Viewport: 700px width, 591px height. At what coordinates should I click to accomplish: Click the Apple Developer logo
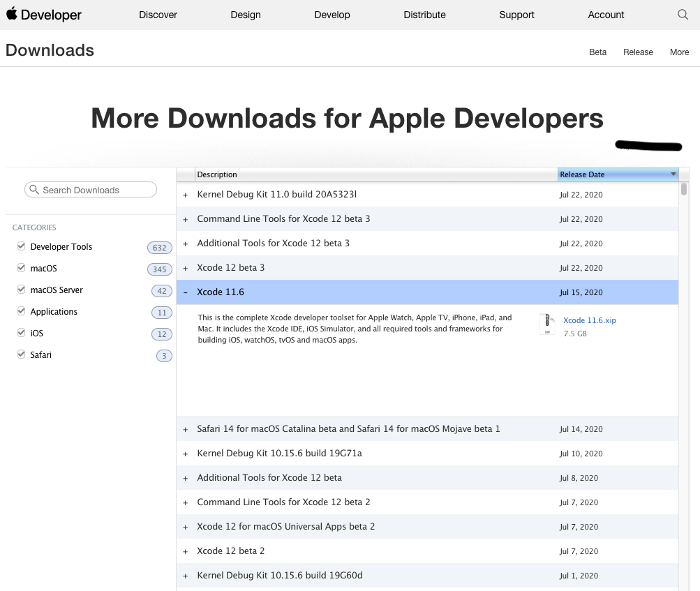tap(44, 14)
